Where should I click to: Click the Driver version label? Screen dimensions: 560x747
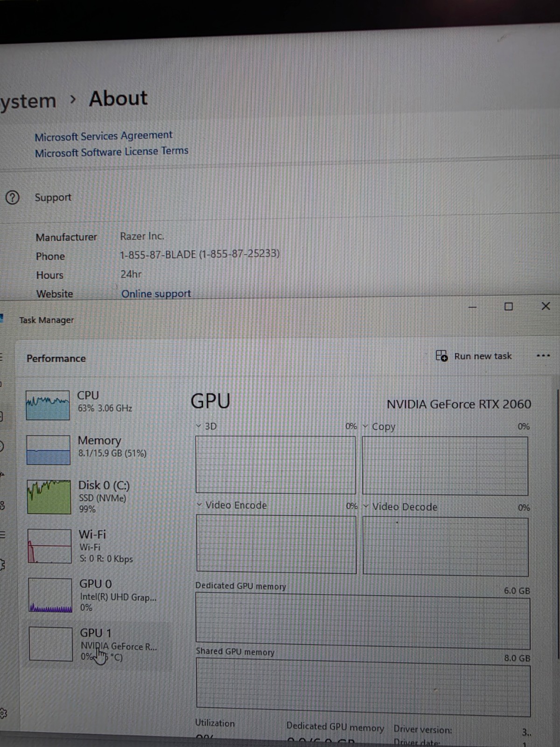tap(423, 729)
